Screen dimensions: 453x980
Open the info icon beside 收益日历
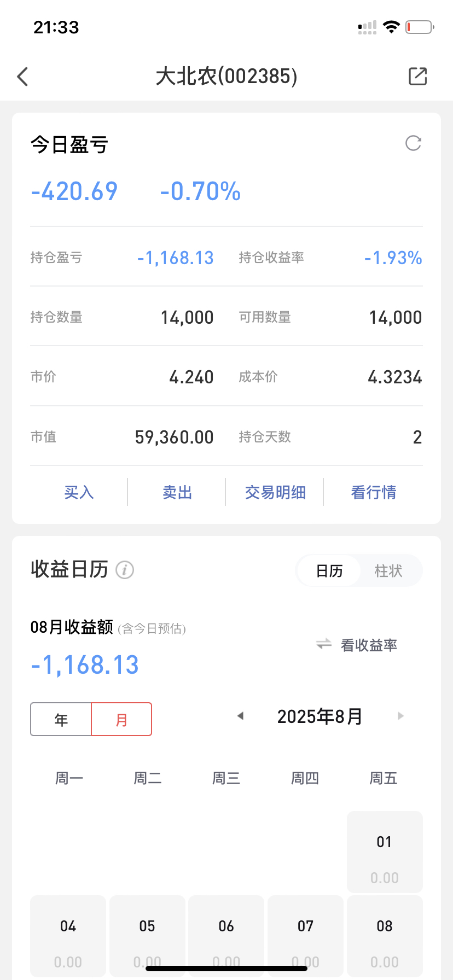pos(125,570)
